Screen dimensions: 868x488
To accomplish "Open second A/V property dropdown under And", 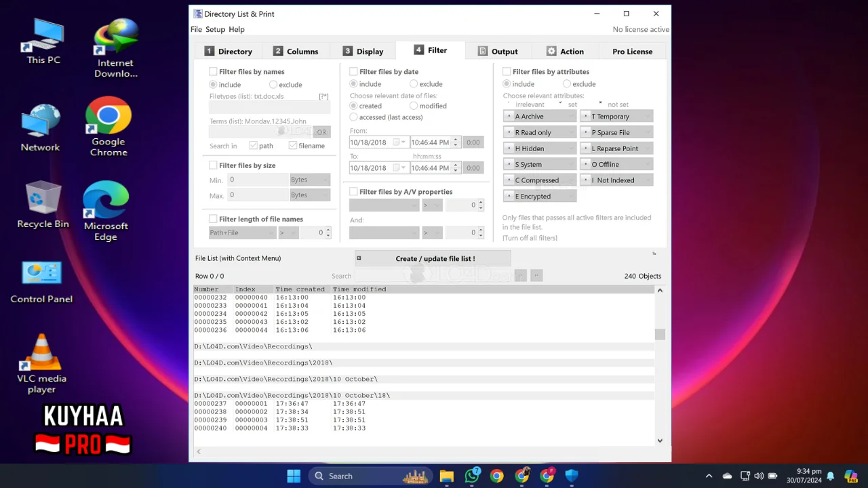I will click(x=384, y=232).
